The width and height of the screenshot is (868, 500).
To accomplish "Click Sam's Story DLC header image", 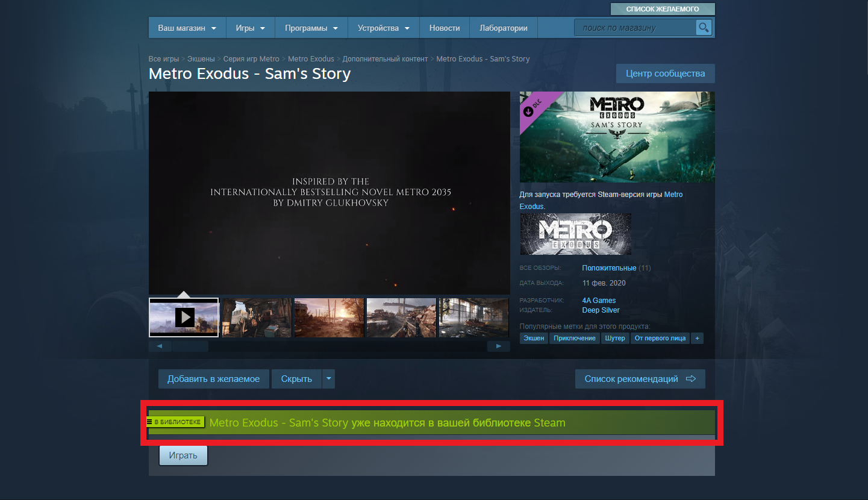I will 617,137.
